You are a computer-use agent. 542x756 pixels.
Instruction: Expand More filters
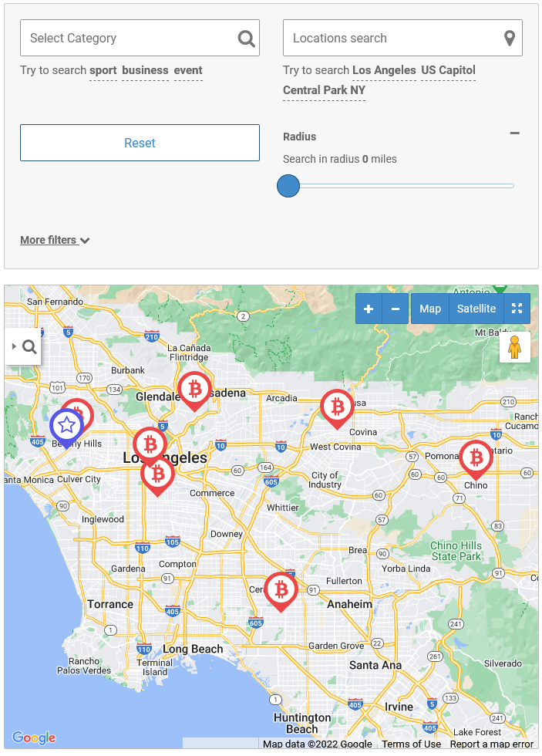click(x=55, y=240)
